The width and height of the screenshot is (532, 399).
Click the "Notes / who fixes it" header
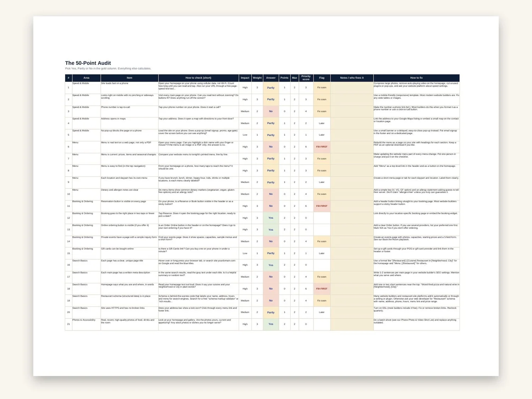point(352,78)
